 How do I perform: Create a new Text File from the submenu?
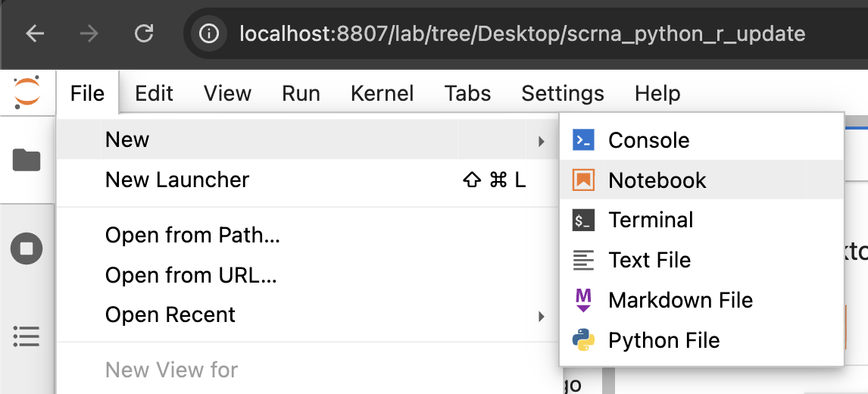[x=701, y=260]
